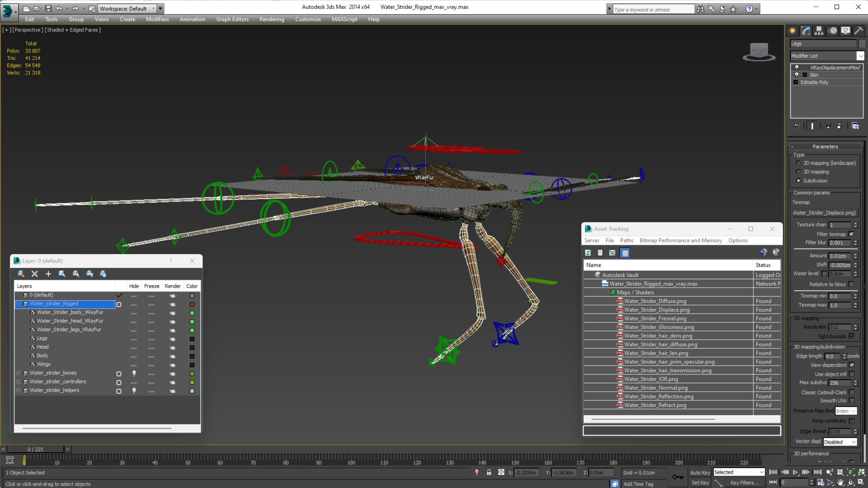Collapse the Water_strider_Rigged layer
This screenshot has height=488, width=868.
click(18, 304)
